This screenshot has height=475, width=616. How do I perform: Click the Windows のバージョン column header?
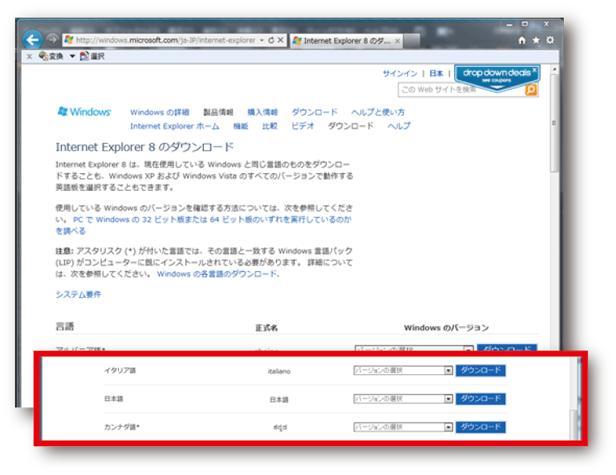click(x=446, y=328)
